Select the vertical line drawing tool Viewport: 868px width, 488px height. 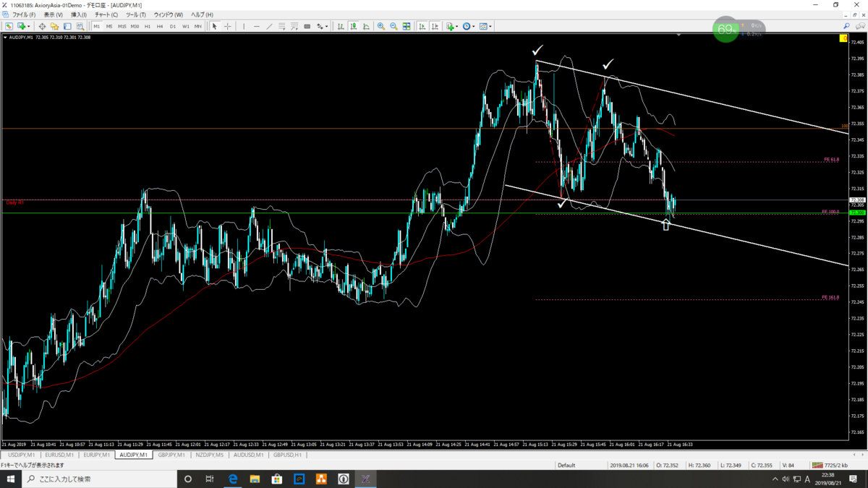pyautogui.click(x=244, y=27)
